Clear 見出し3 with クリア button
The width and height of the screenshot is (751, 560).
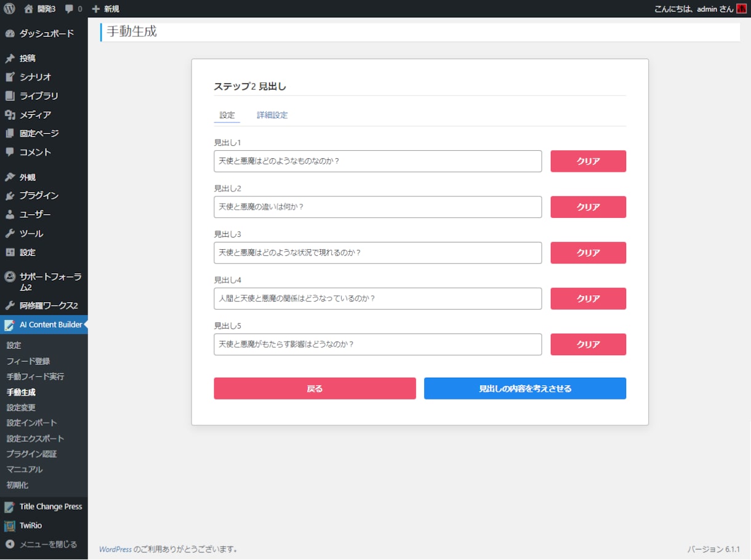tap(588, 253)
